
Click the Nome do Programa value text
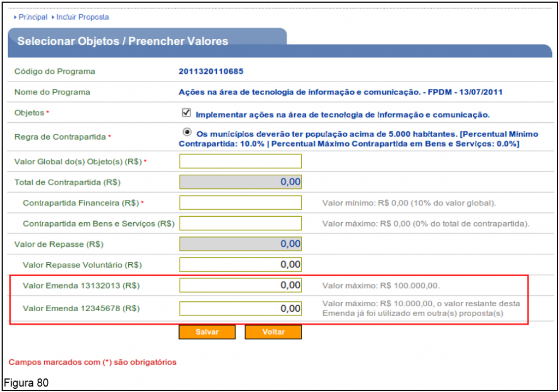tap(340, 92)
